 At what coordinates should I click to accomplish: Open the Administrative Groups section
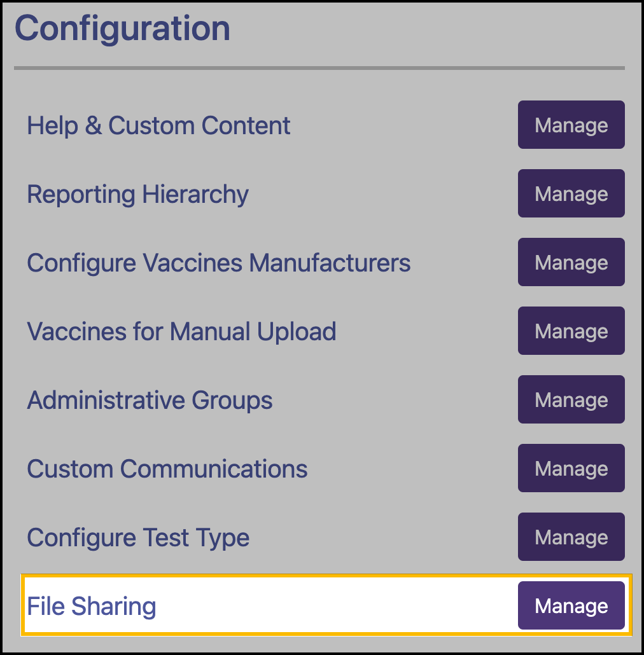150,399
